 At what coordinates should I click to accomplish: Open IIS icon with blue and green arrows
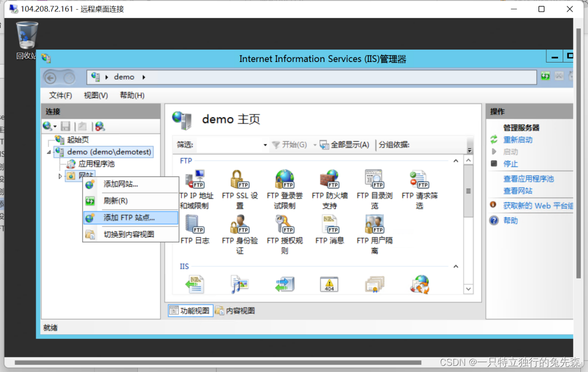coord(284,284)
